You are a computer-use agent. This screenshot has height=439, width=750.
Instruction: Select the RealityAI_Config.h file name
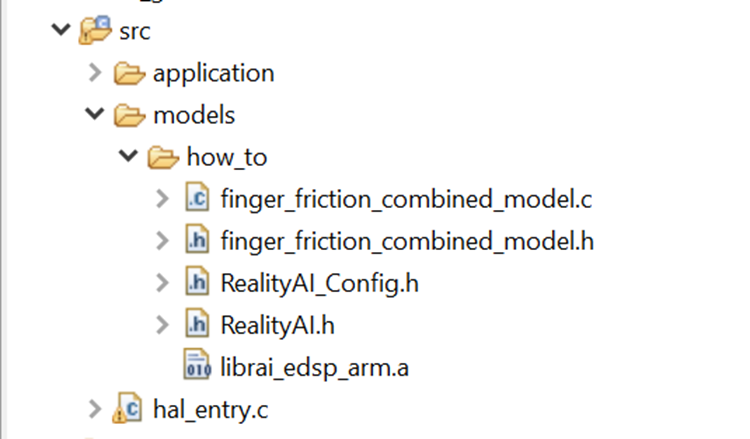pyautogui.click(x=319, y=283)
